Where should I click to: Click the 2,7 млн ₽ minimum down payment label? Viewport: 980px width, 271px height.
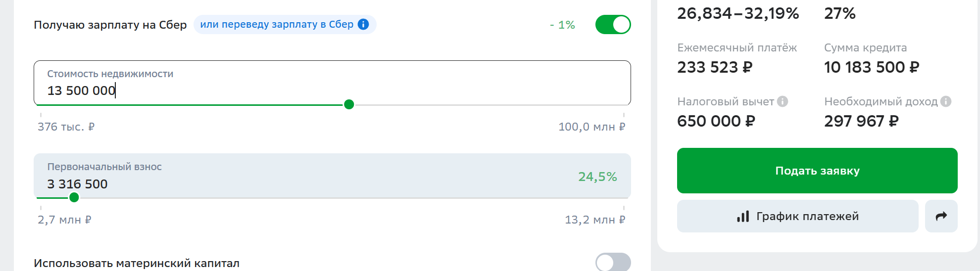pos(64,220)
